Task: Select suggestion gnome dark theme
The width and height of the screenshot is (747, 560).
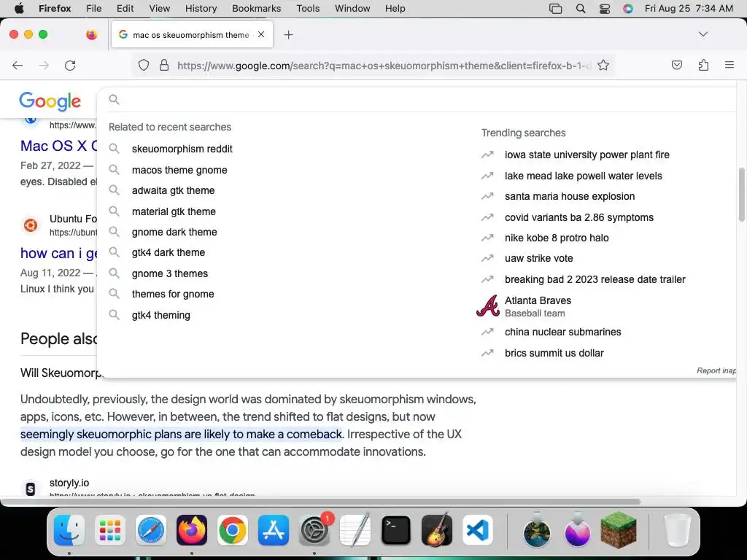Action: pyautogui.click(x=174, y=232)
